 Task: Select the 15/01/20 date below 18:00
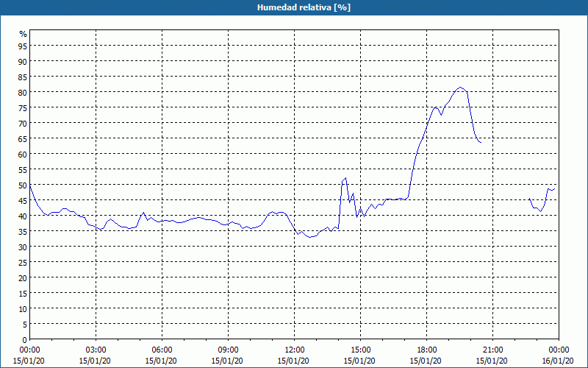click(426, 361)
